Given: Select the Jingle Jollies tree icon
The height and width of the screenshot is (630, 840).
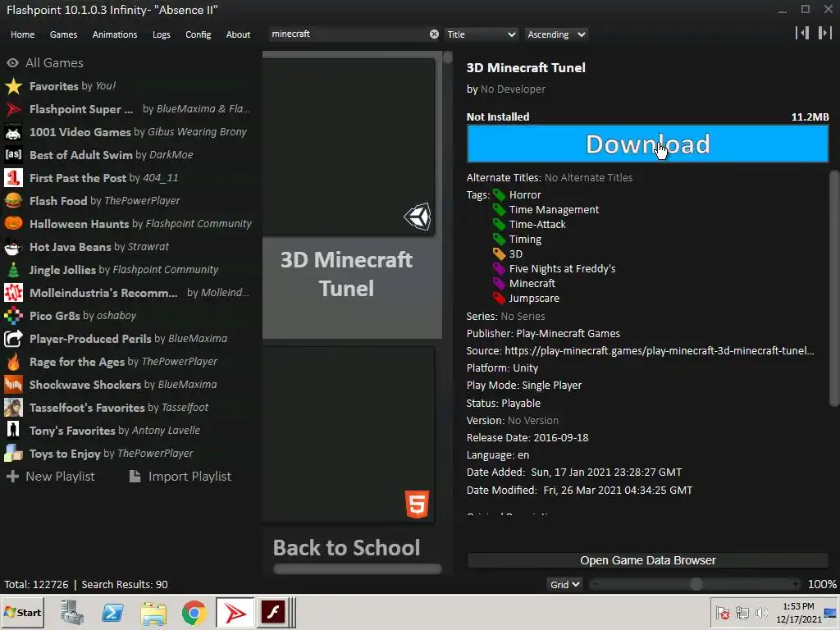Looking at the screenshot, I should point(13,270).
